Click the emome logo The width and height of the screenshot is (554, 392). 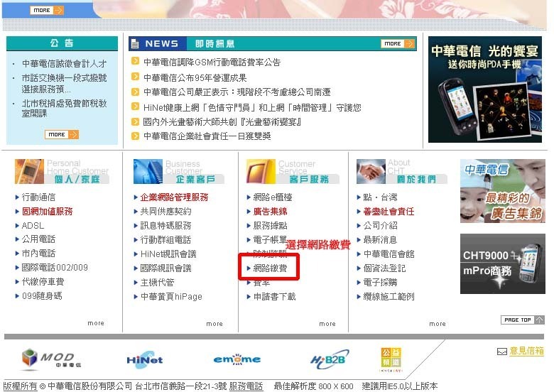pos(237,359)
